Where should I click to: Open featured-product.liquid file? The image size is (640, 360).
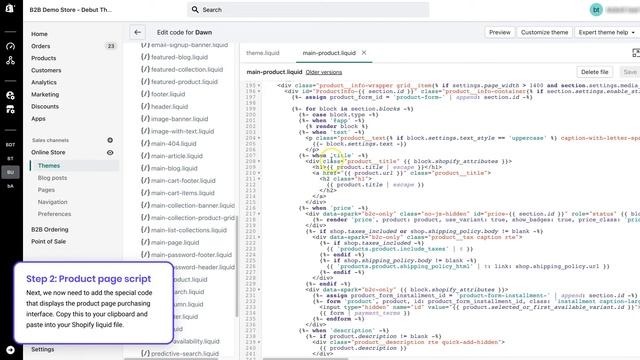pyautogui.click(x=184, y=82)
